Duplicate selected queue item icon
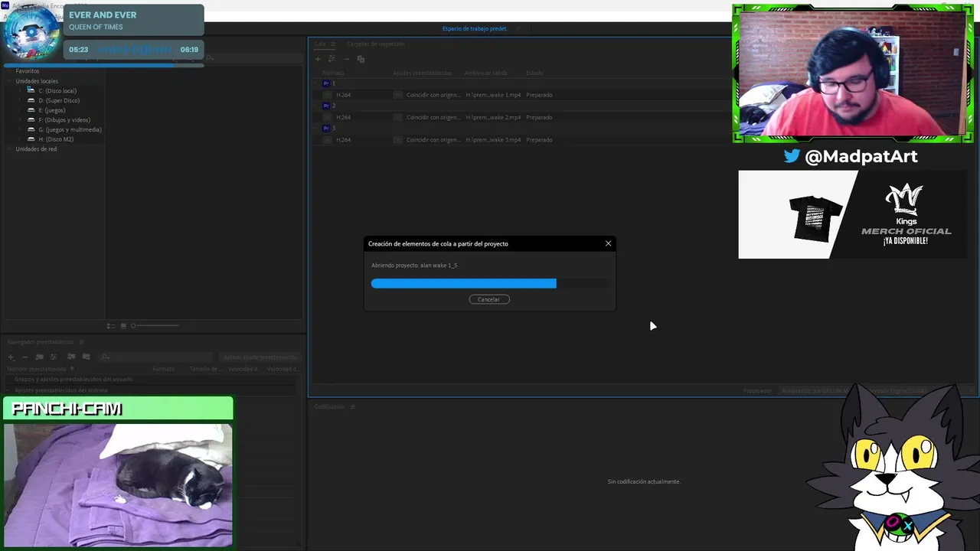The image size is (980, 551). pos(361,59)
